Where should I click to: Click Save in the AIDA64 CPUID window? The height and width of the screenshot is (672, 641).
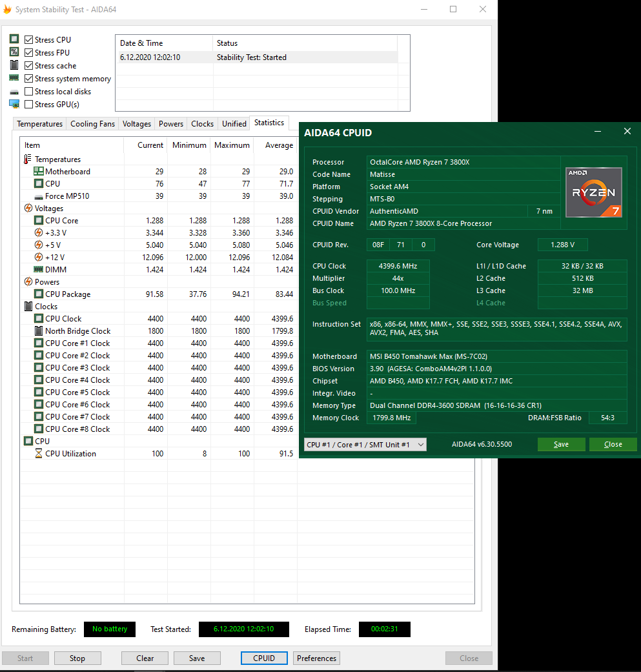click(x=562, y=444)
